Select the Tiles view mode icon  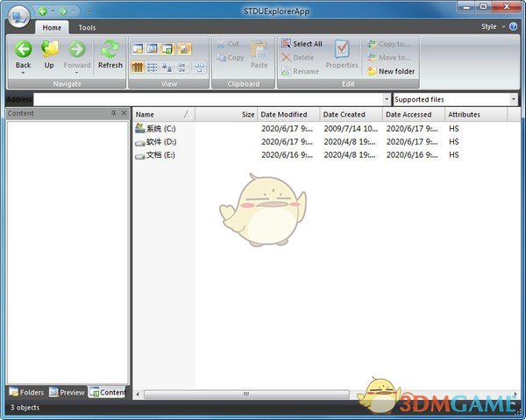(x=181, y=68)
